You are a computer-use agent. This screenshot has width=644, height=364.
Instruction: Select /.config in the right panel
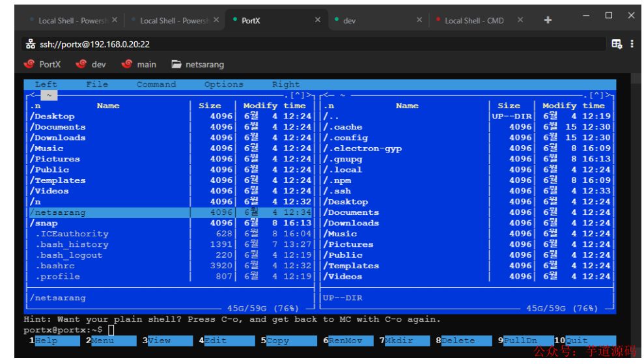tap(467, 137)
